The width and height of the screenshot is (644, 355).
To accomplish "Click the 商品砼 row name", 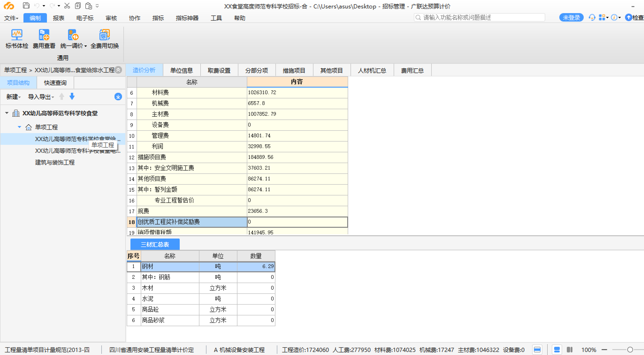I will 170,309.
